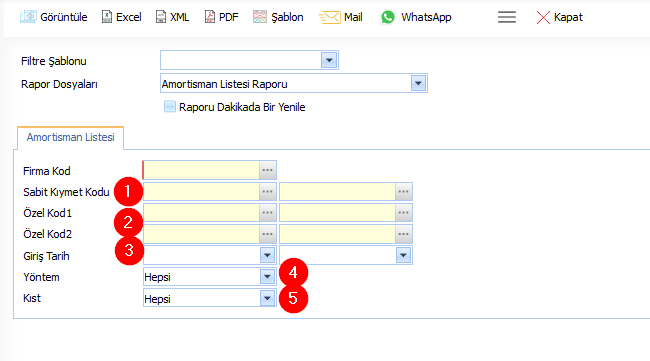Click the Firma Kod input field
The width and height of the screenshot is (650, 361).
click(201, 170)
